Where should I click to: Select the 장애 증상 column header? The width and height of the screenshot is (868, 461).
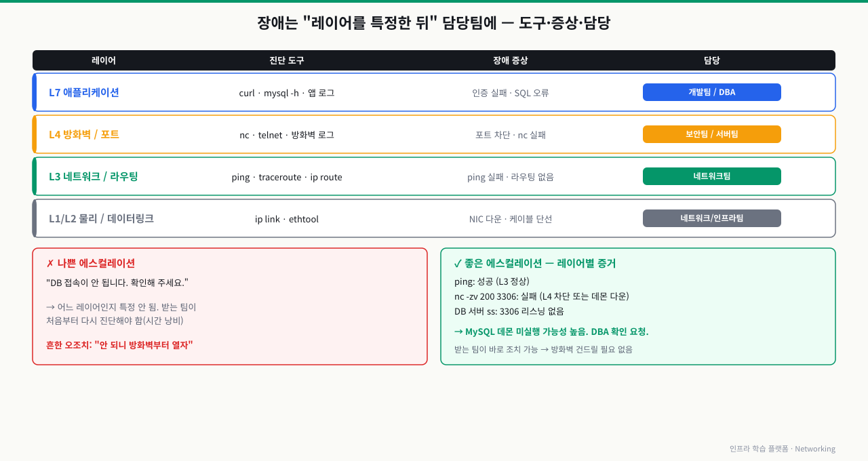point(511,60)
